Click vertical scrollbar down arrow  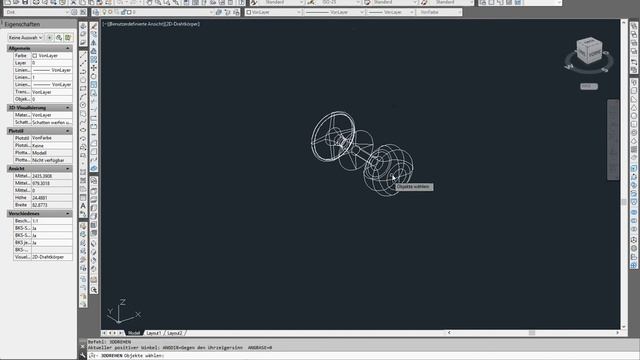pos(623,327)
